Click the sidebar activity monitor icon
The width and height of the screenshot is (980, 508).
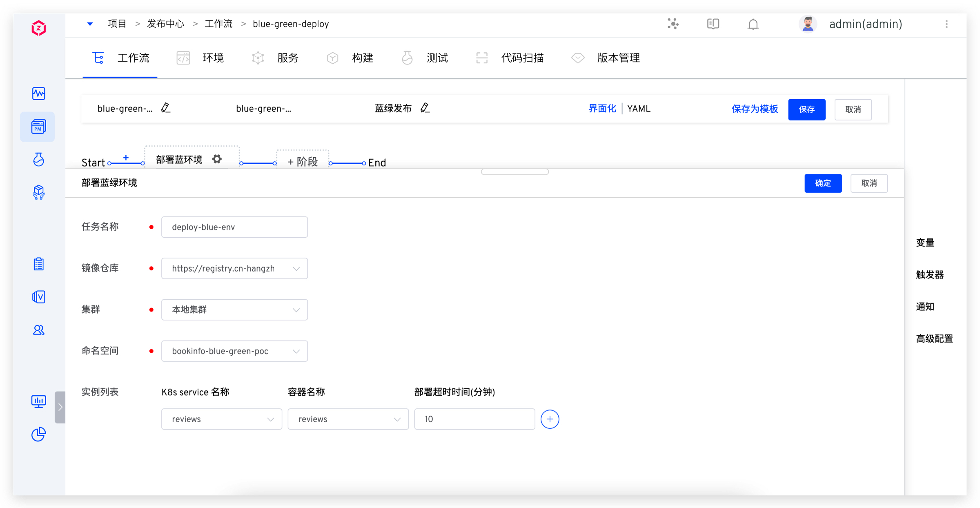(38, 94)
